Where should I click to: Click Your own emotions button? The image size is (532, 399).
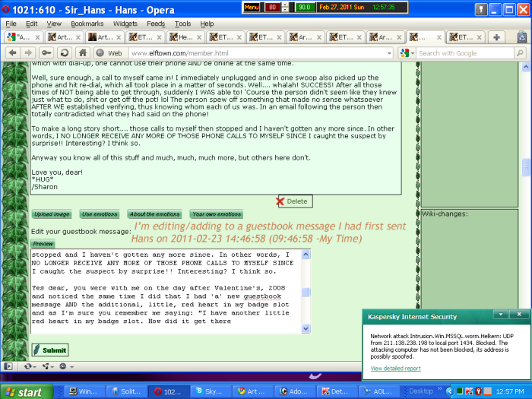point(217,214)
